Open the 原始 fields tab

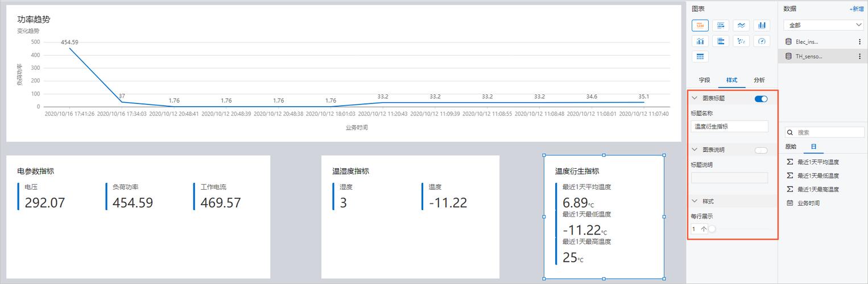pyautogui.click(x=791, y=147)
